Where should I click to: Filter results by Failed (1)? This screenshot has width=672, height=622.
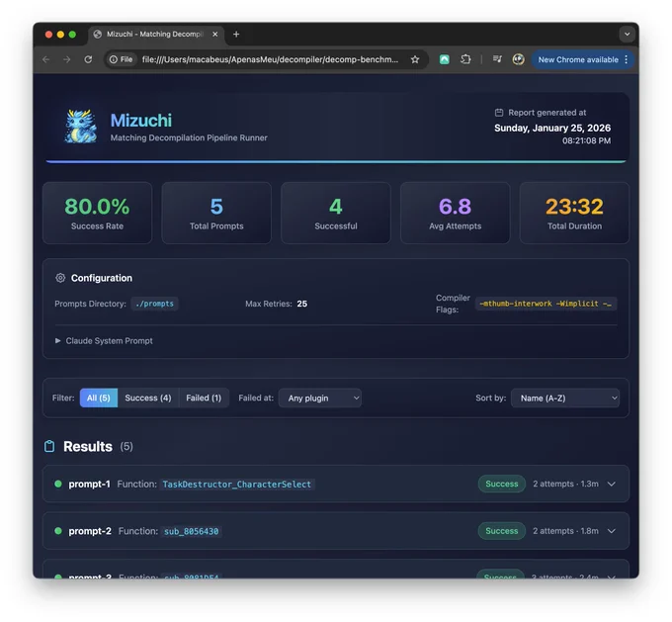click(x=204, y=399)
